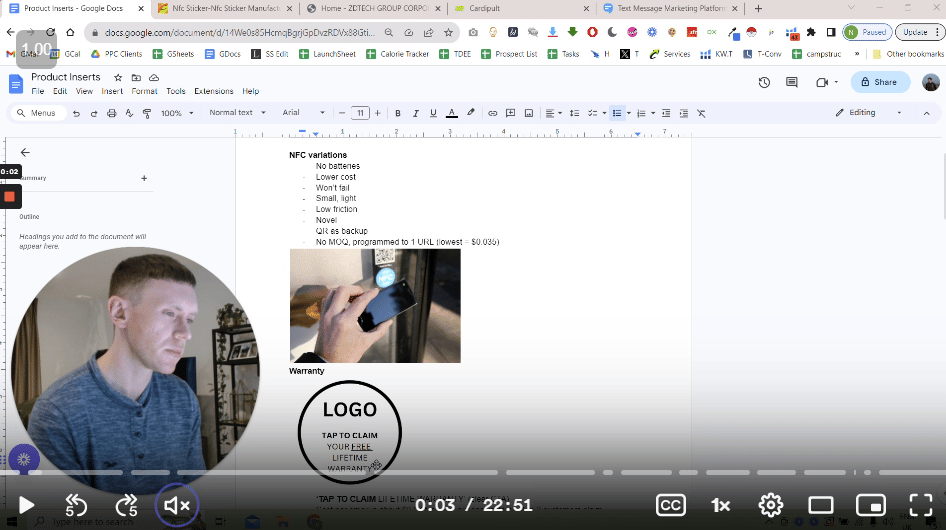Switch to Nfc Sticker Manufacturer tab
This screenshot has height=530, width=946.
[x=226, y=8]
